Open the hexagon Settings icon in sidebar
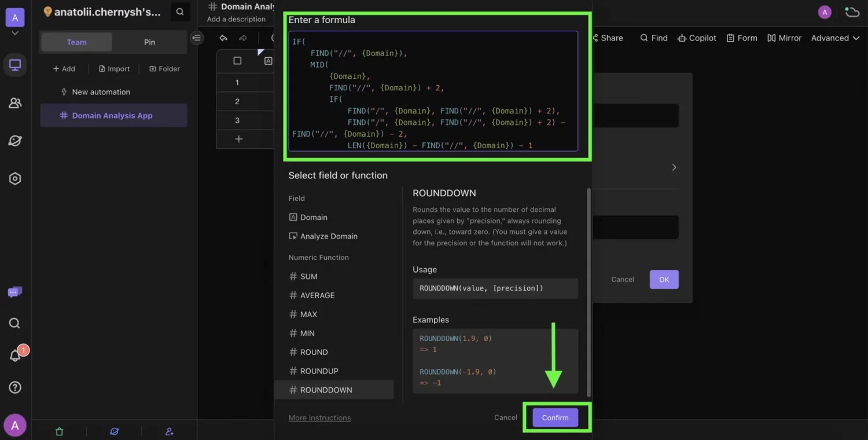Image resolution: width=868 pixels, height=440 pixels. tap(15, 179)
